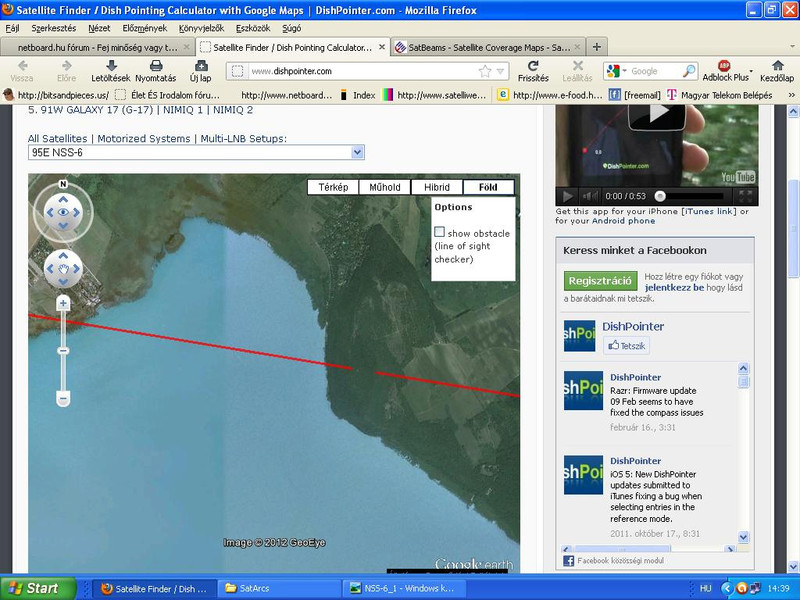The height and width of the screenshot is (600, 800).
Task: Click the green Regisztráció button
Action: tap(600, 281)
